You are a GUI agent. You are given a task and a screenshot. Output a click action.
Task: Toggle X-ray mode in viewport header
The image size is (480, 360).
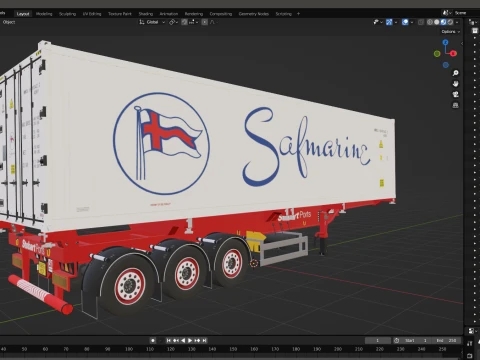421,22
